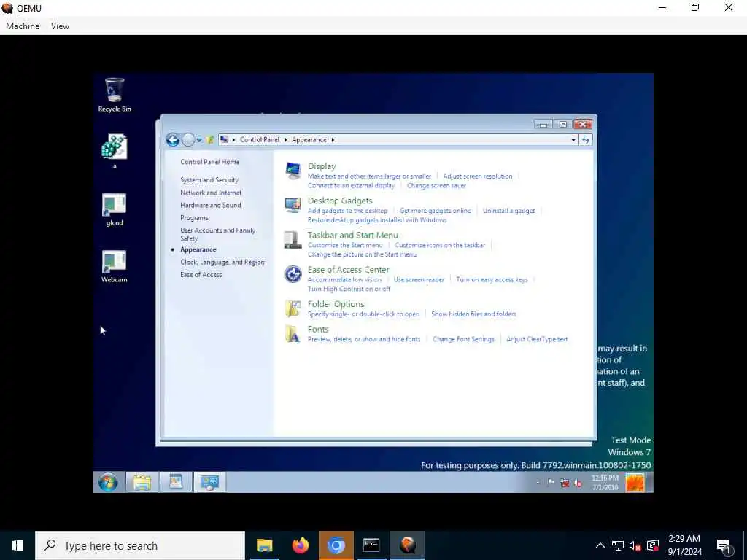The image size is (747, 560).
Task: Show hidden icons in host system tray
Action: click(x=600, y=545)
